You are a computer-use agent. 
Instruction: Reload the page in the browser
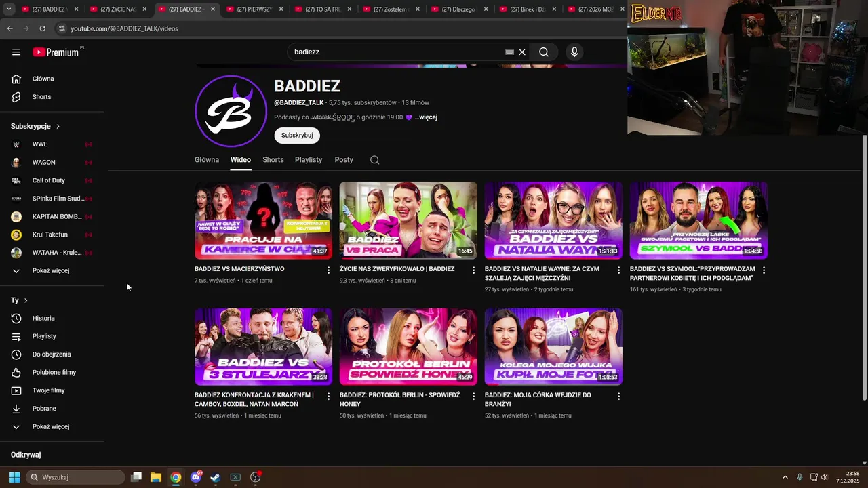point(42,28)
